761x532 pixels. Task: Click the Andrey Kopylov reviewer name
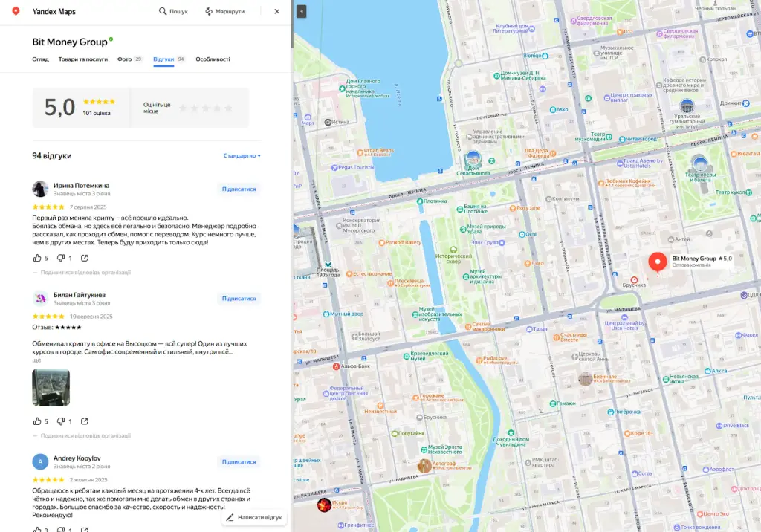click(77, 458)
